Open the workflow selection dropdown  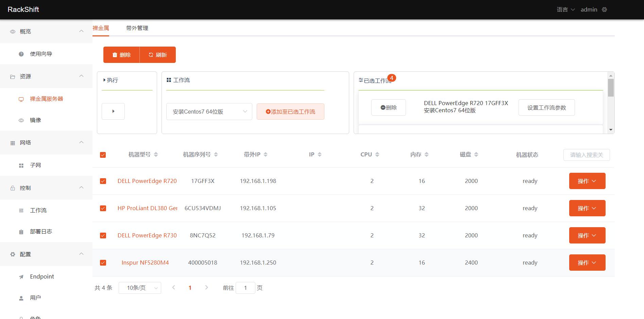pos(209,112)
